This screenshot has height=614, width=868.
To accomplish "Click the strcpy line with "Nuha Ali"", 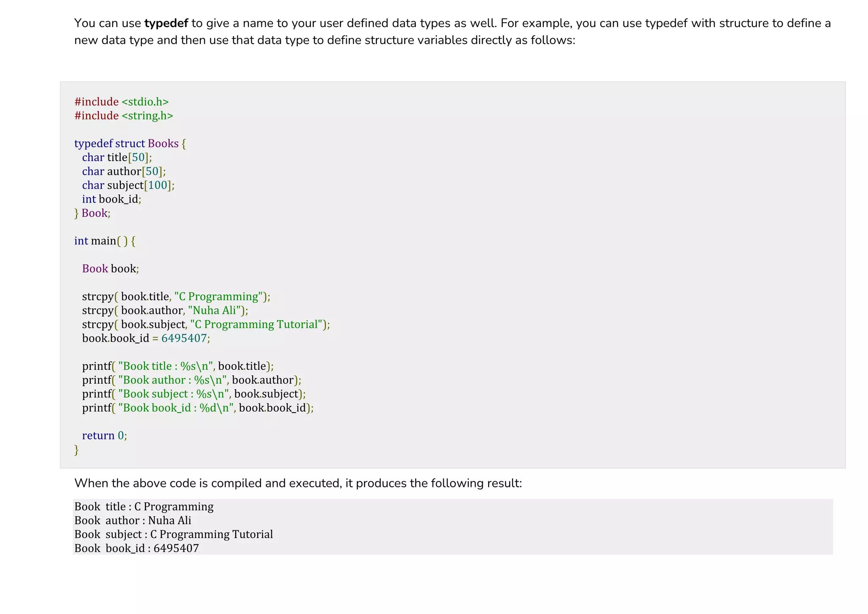I will (165, 310).
